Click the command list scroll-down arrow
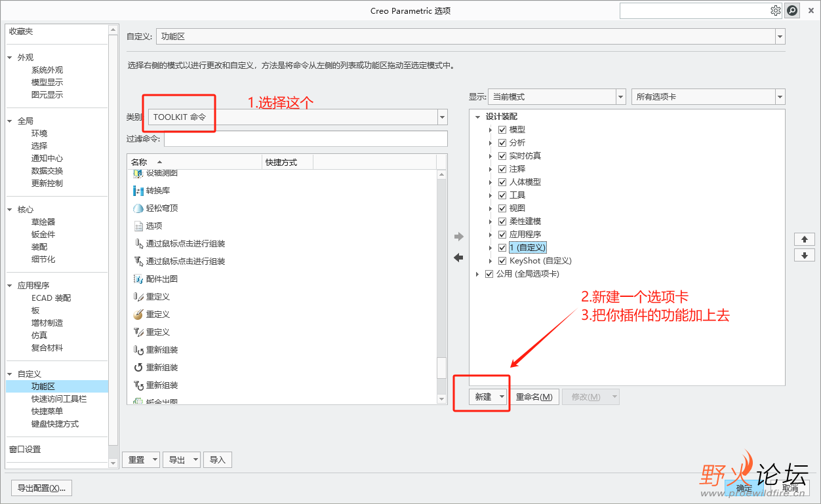Viewport: 821px width, 504px height. tap(442, 398)
